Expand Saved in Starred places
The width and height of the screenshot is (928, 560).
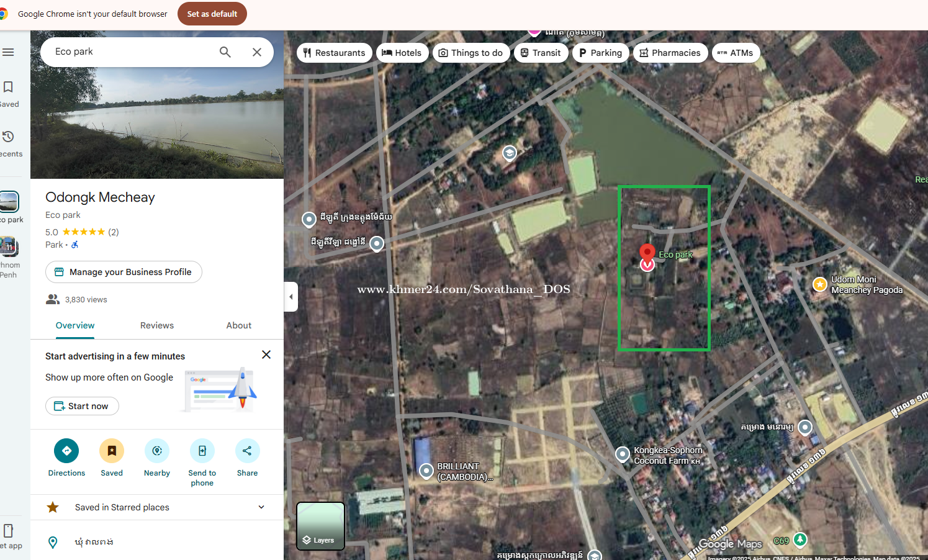pos(261,507)
